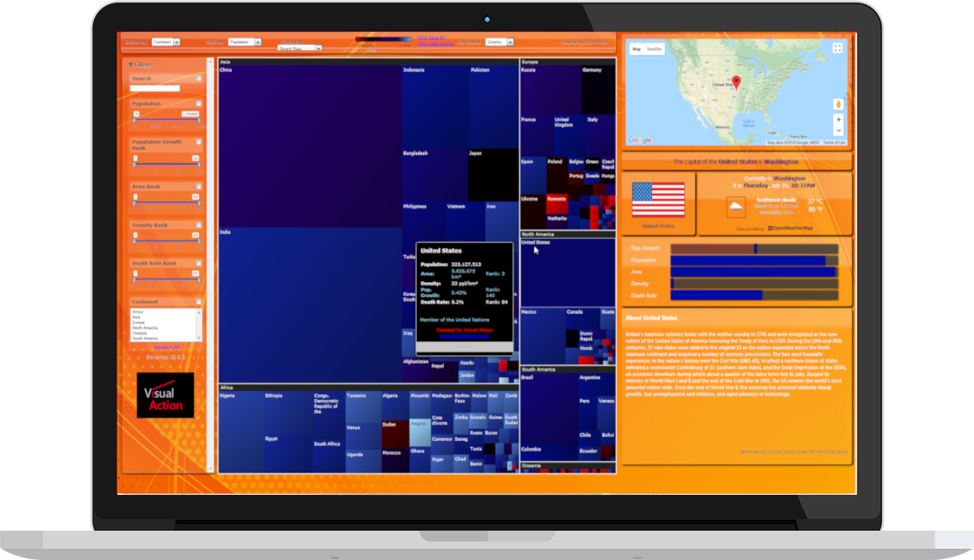Toggle the Continent filter checkbox

click(199, 302)
